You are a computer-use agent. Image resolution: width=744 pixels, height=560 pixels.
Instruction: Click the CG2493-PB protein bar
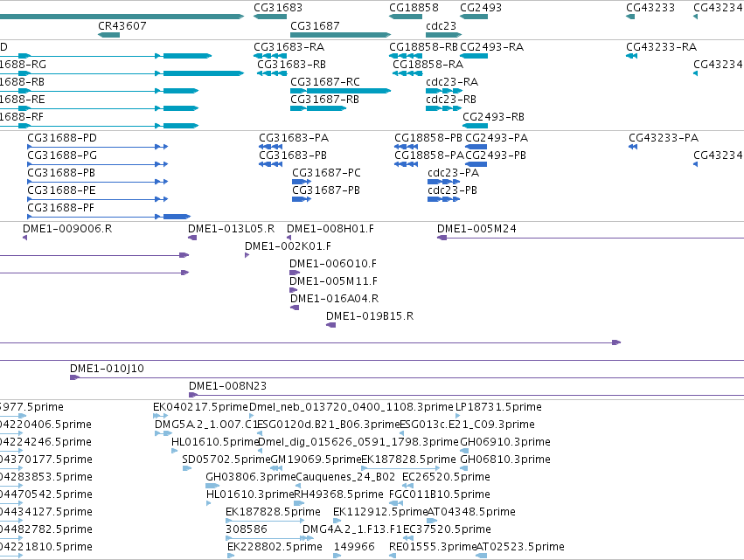(476, 164)
